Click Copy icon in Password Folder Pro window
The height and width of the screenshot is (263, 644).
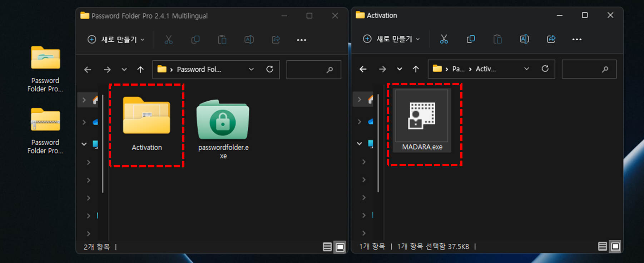click(195, 40)
